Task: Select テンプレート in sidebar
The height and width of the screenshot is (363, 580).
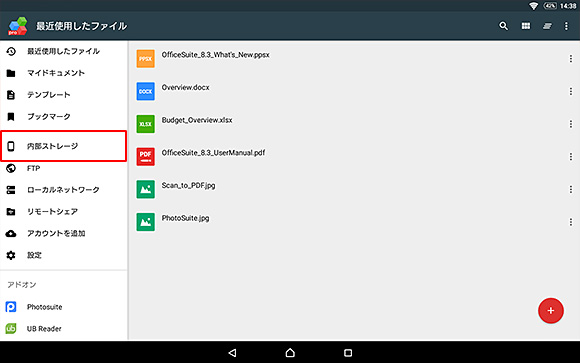Action: click(64, 95)
